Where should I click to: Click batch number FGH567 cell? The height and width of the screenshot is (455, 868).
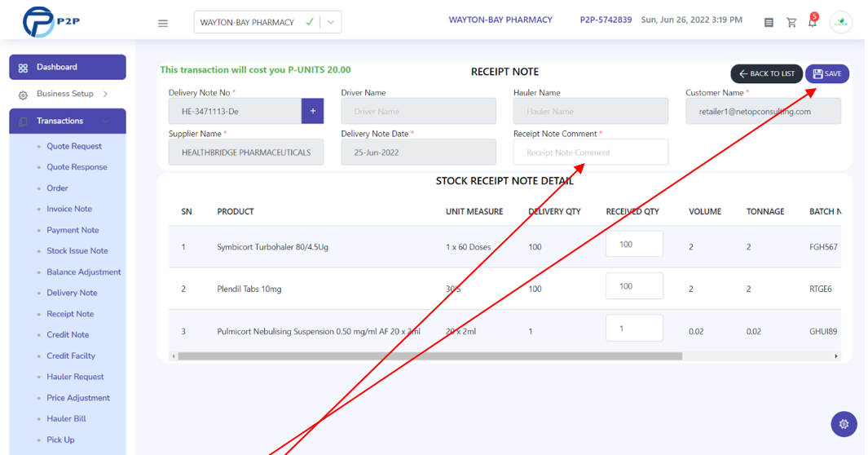coord(823,247)
